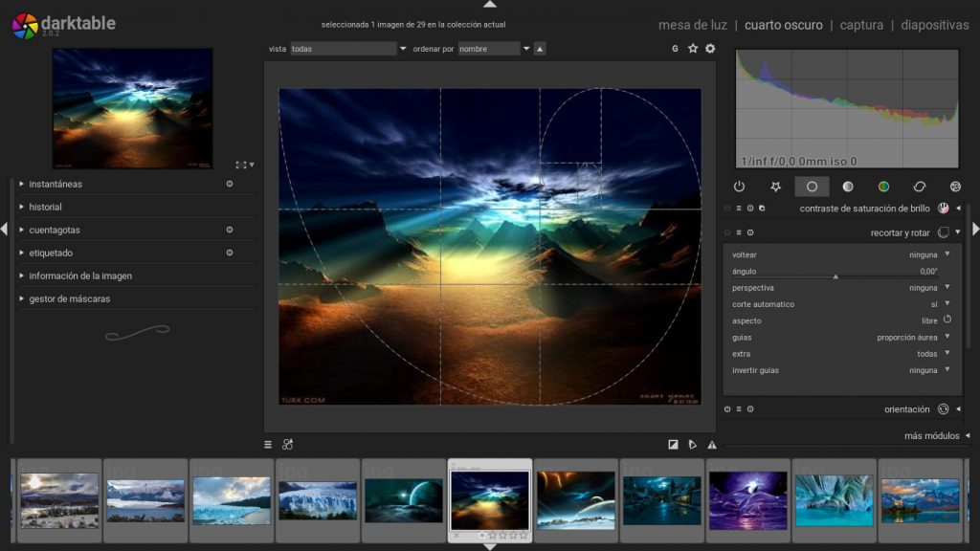Viewport: 980px width, 551px height.
Task: Click the etiquetado reset circle icon
Action: point(230,253)
